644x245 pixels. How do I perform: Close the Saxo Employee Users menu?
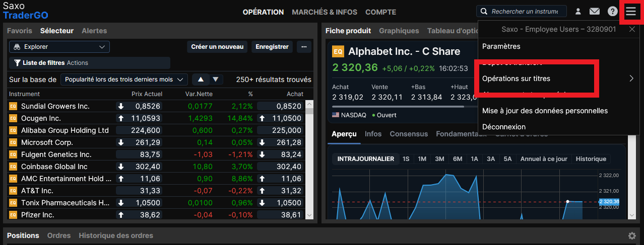pos(632,29)
